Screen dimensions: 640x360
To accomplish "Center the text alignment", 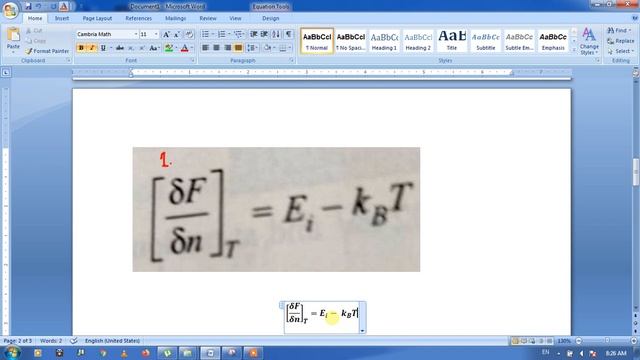I will (216, 48).
